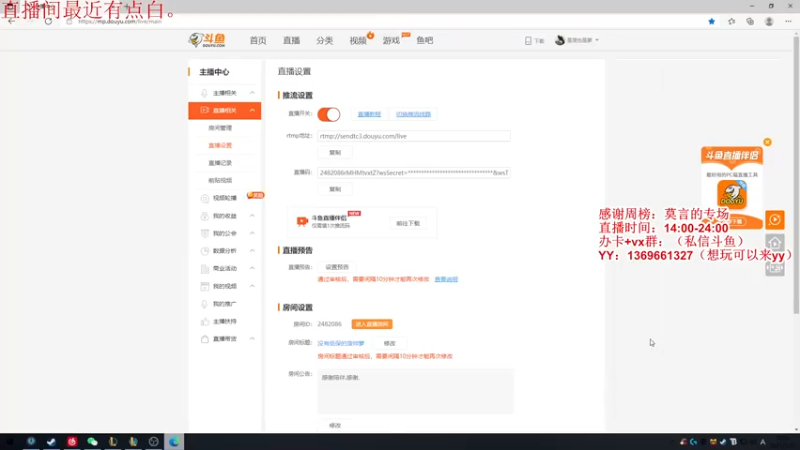Close the 斗鱼直播伴侣 floating ad

tap(767, 142)
